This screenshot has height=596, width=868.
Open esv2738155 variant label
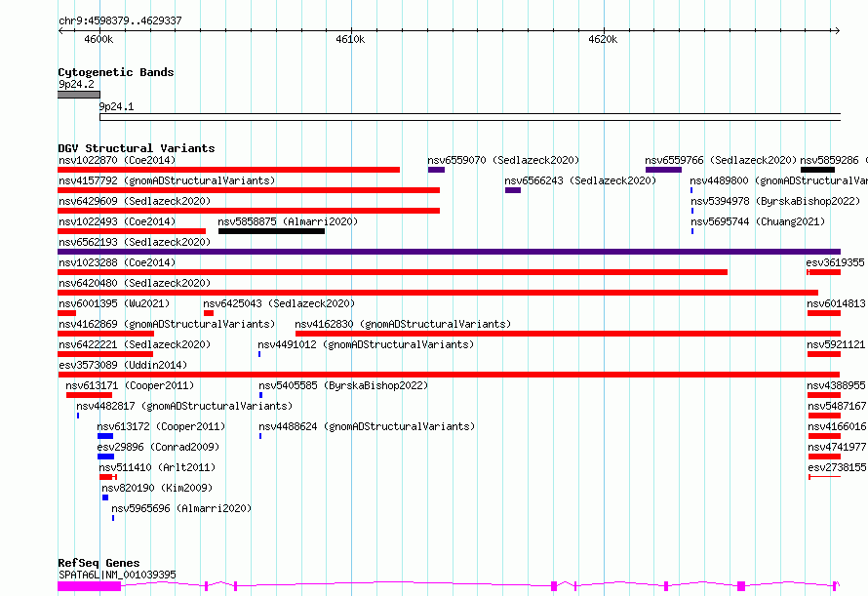pos(837,467)
